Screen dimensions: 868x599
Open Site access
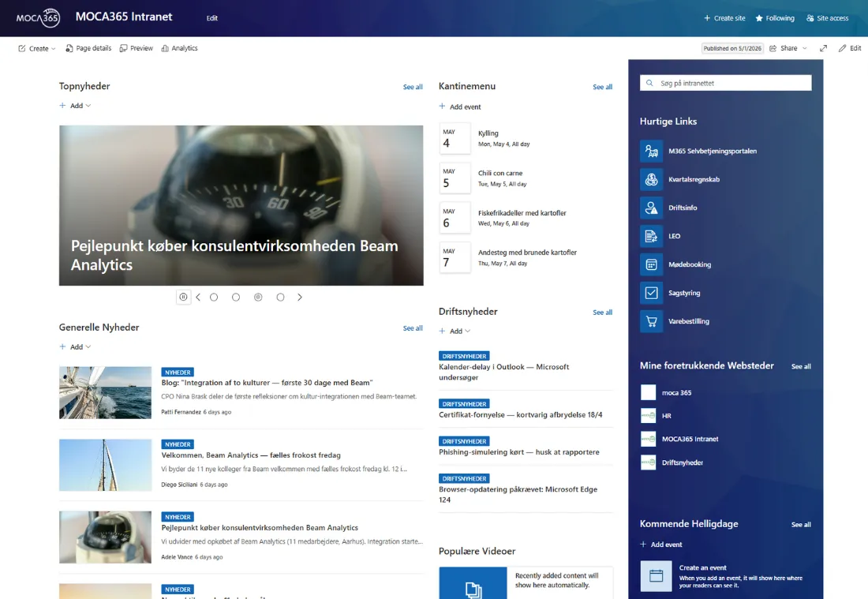(x=828, y=18)
